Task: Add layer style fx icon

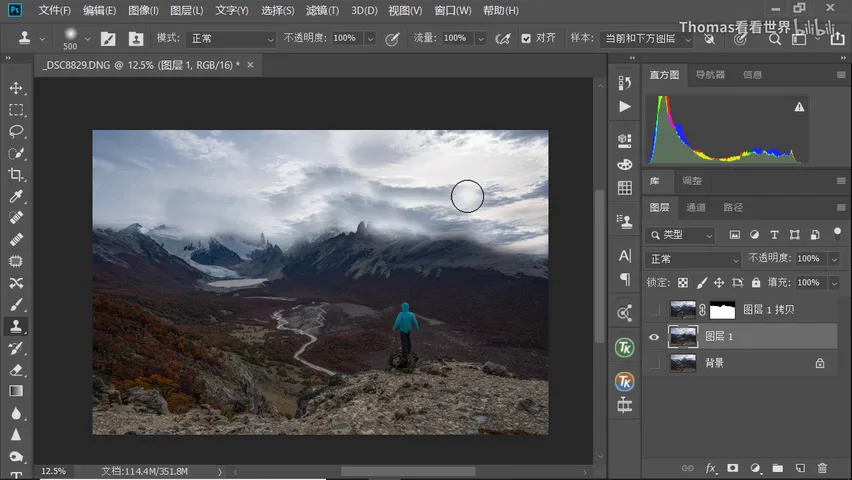Action: coord(711,468)
